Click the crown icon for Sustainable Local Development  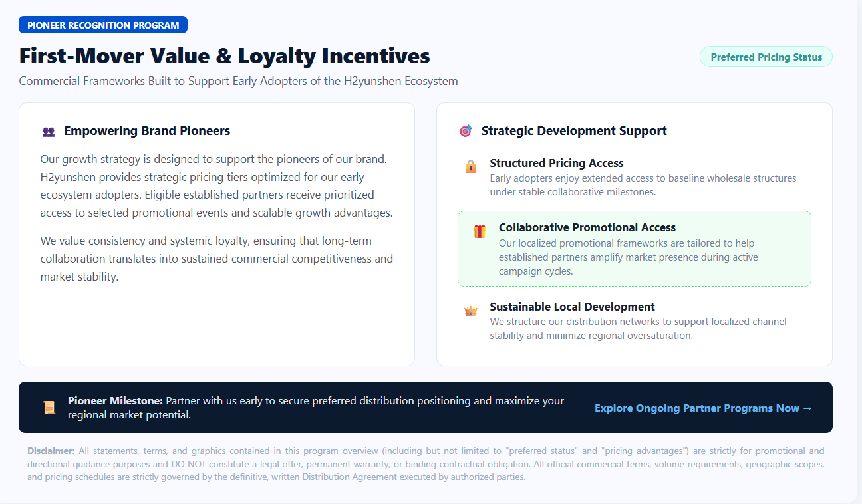pyautogui.click(x=471, y=311)
